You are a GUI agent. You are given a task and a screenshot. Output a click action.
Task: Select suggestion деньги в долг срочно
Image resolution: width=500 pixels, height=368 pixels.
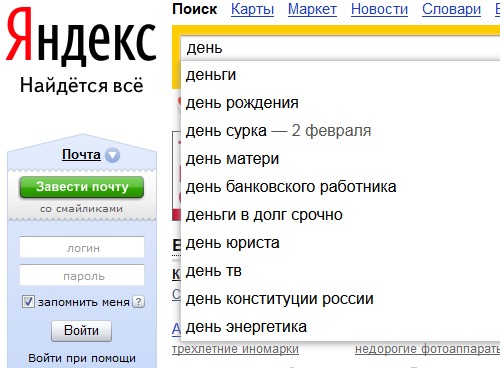click(x=340, y=215)
